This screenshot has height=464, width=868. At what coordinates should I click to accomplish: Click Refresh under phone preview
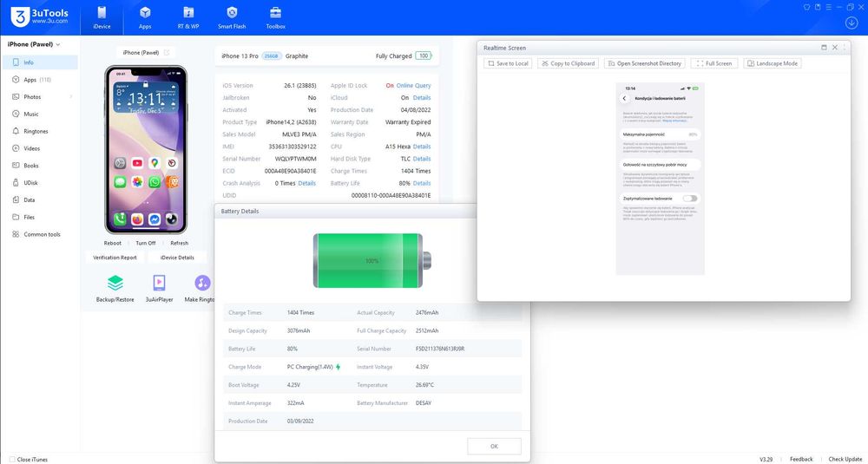(180, 243)
